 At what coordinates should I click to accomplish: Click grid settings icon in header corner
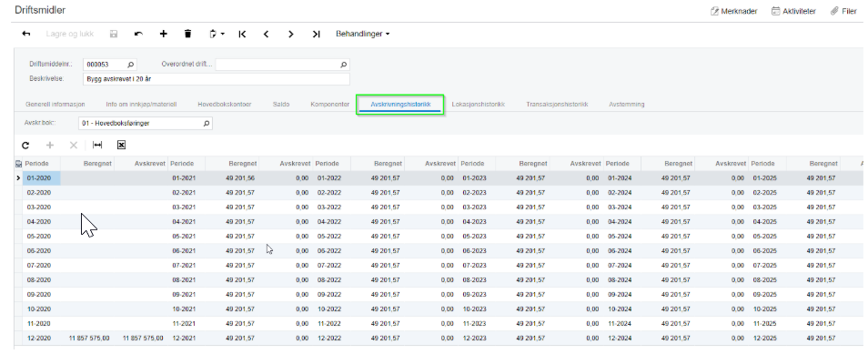click(18, 164)
